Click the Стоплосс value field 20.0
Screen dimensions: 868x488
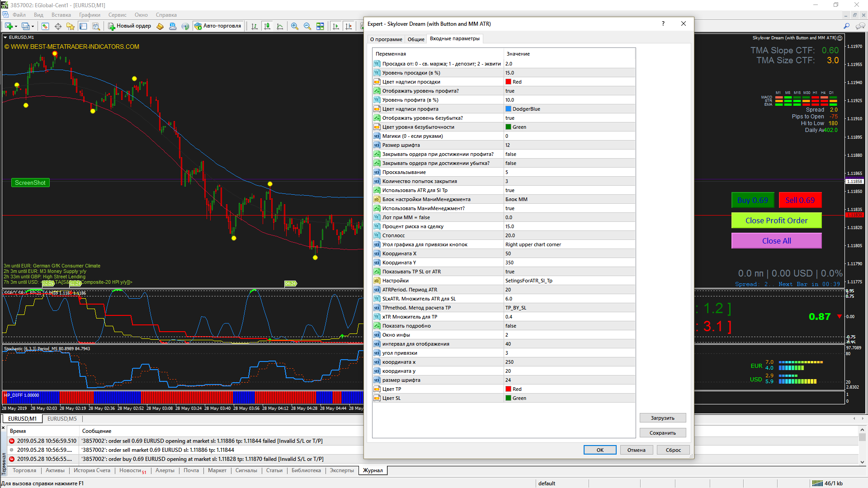pos(569,235)
